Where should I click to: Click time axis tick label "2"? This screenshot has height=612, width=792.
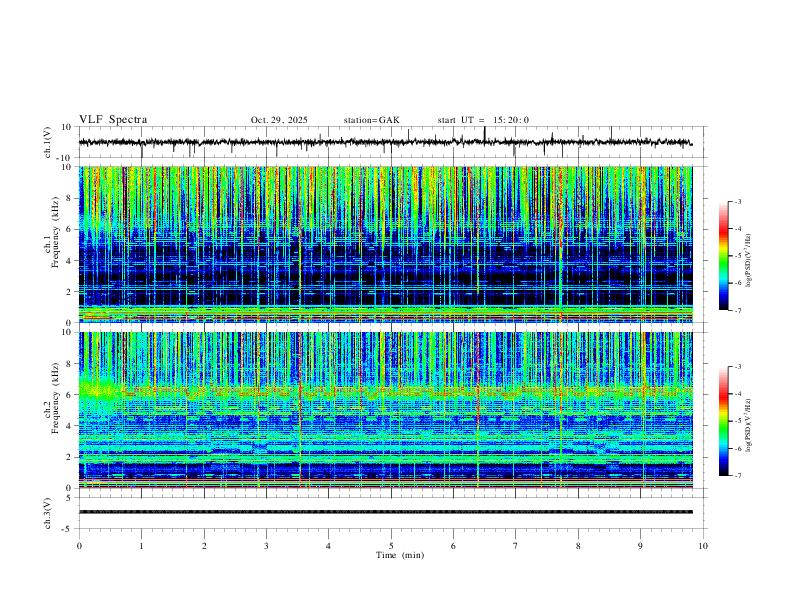(x=204, y=546)
